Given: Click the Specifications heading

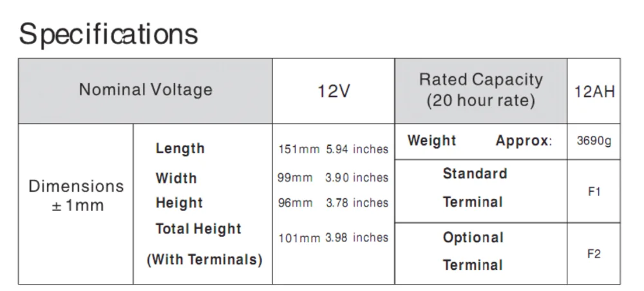Looking at the screenshot, I should (x=108, y=33).
